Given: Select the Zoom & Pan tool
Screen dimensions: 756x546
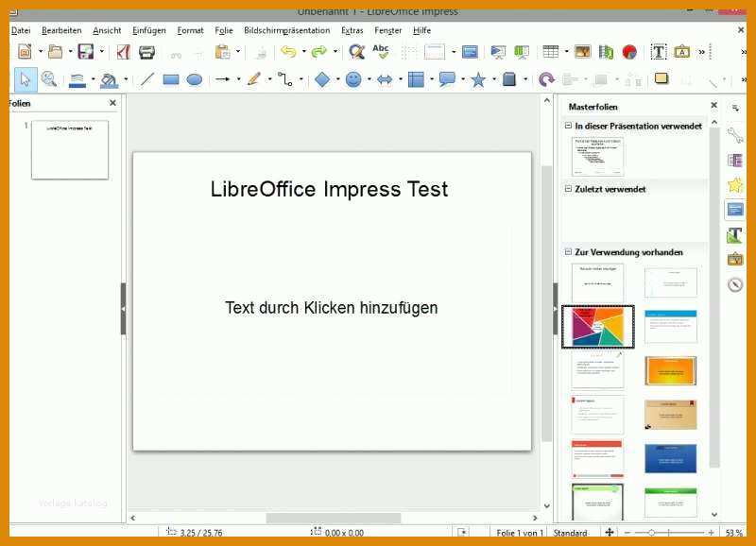Looking at the screenshot, I should [49, 79].
